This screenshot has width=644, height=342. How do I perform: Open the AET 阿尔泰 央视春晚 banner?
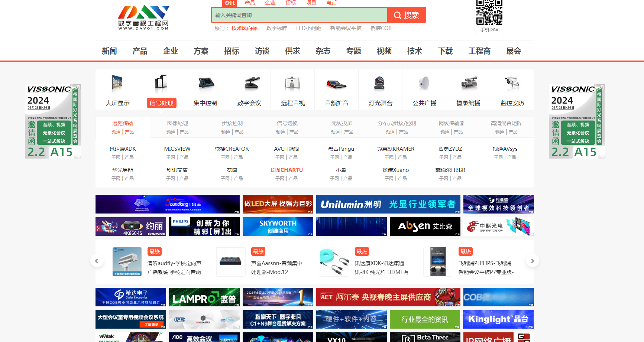(x=388, y=297)
